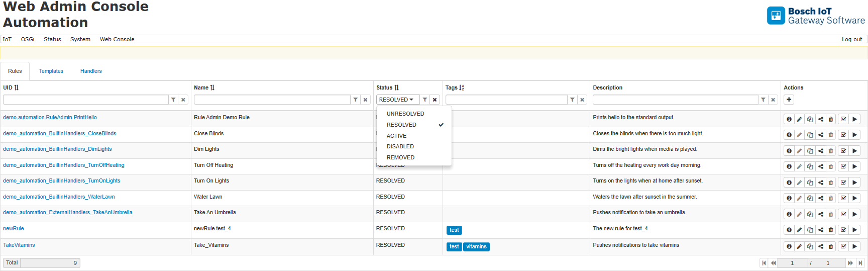Toggle enabled state of Close Blinds rule

(843, 135)
